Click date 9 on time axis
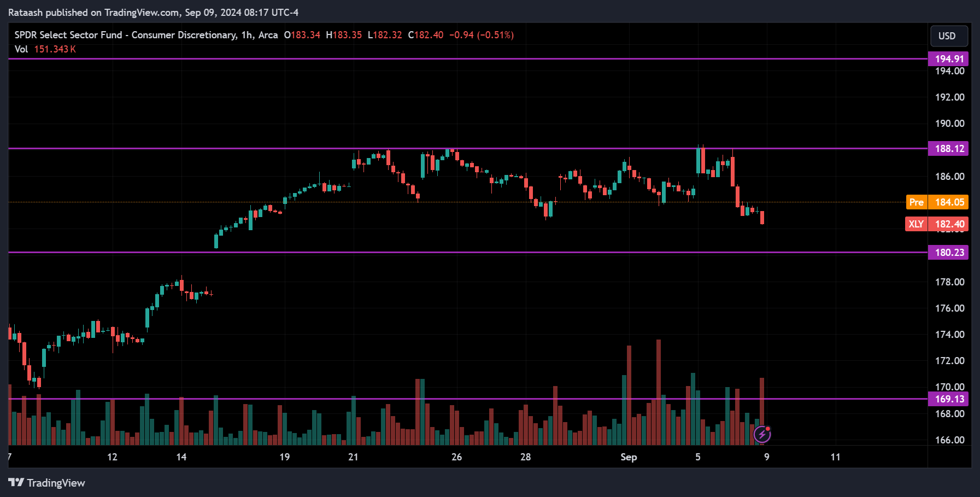 [767, 457]
